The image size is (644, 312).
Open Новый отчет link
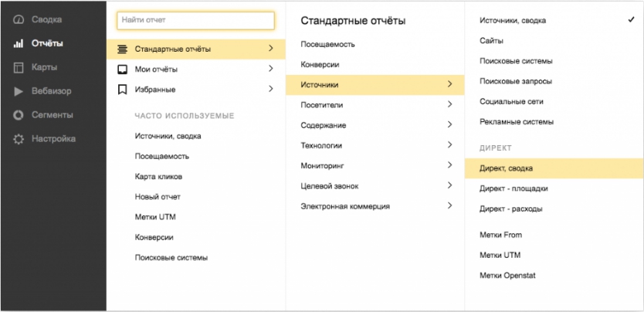pyautogui.click(x=158, y=197)
